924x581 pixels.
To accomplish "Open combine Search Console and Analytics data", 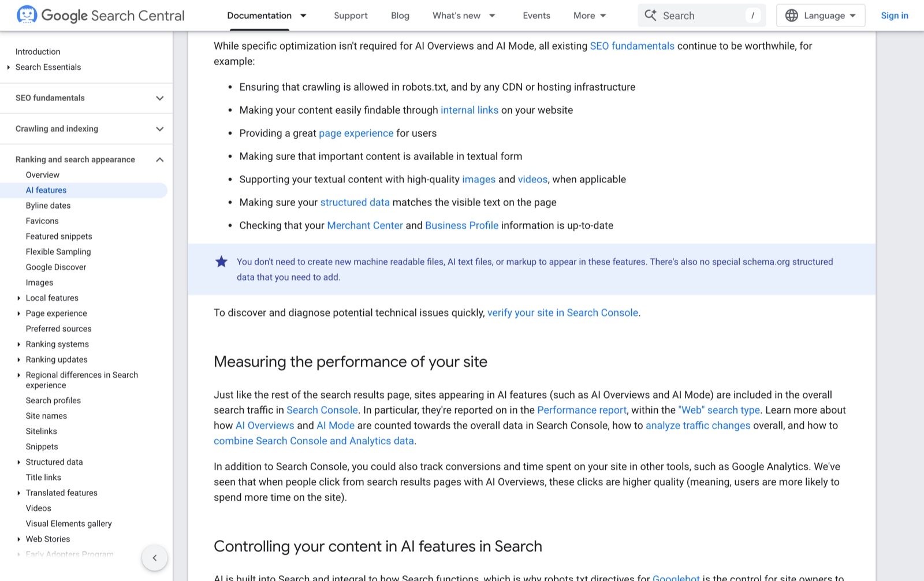I will click(314, 441).
